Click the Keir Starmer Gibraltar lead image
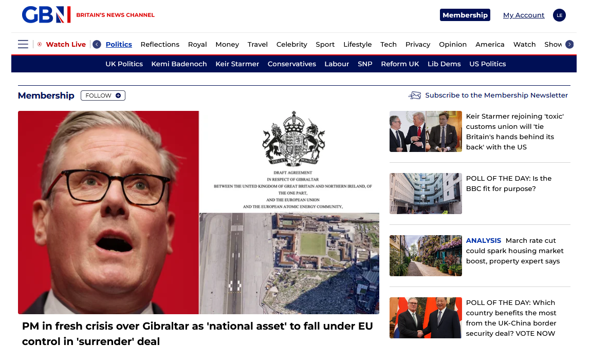 tap(198, 213)
